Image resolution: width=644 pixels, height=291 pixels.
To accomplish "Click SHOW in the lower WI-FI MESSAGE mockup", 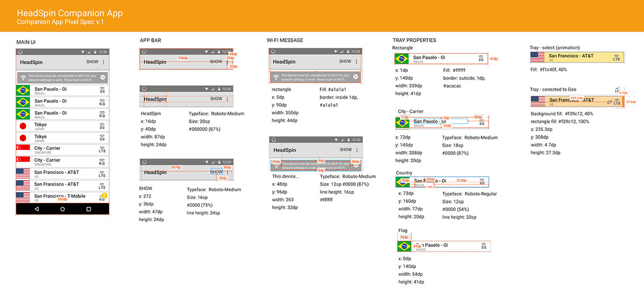I will tap(345, 150).
